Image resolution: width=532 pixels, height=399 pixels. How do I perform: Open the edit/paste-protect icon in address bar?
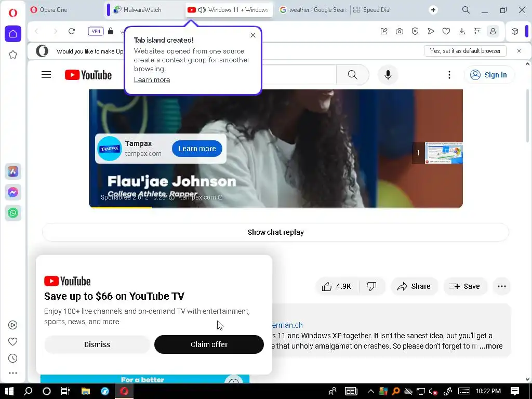[x=384, y=31]
